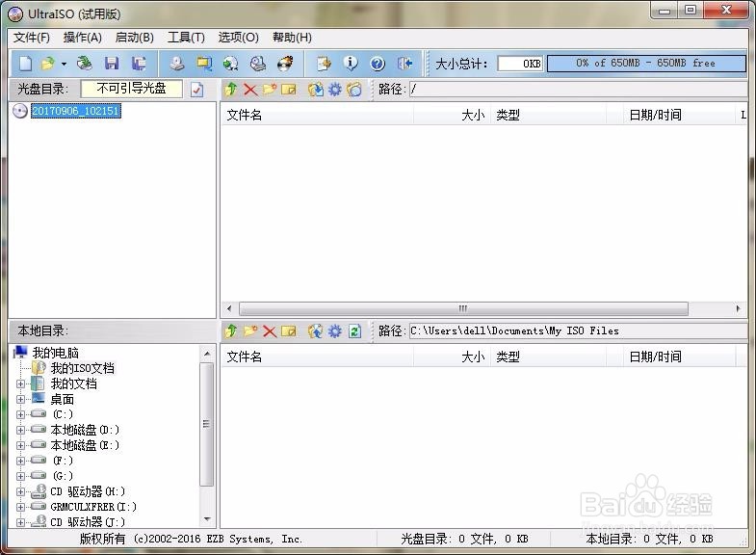The image size is (756, 555).
Task: Click the 不可引导光盘 boot type field
Action: 132,89
